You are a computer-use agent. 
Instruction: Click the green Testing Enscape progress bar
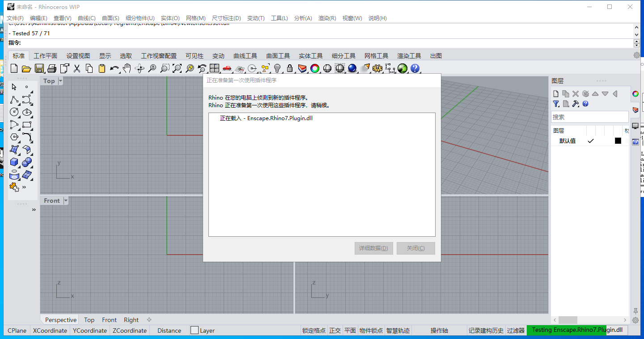point(577,330)
